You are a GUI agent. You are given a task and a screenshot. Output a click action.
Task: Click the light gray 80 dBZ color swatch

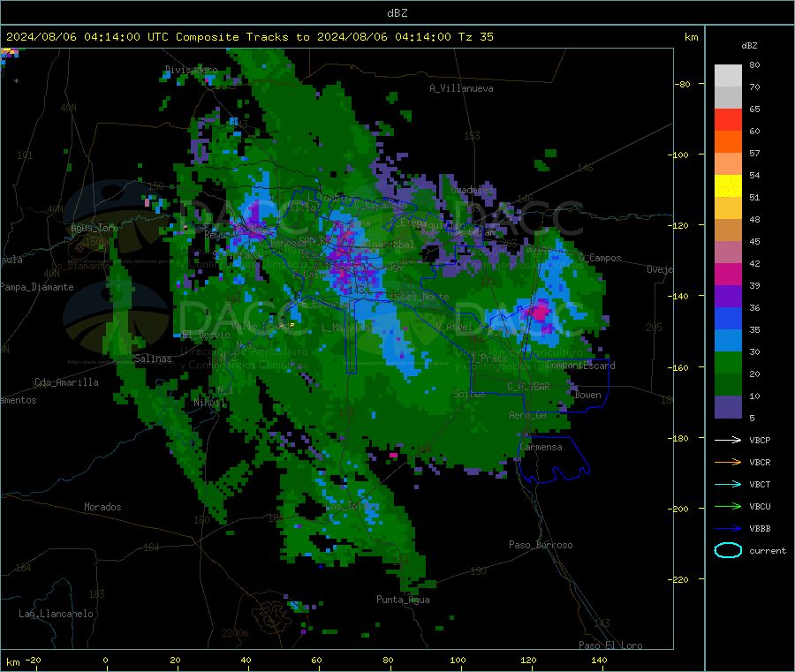tap(728, 76)
